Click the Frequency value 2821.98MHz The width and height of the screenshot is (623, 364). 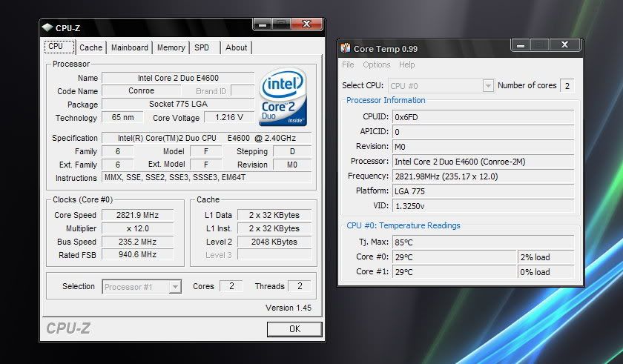click(x=483, y=176)
